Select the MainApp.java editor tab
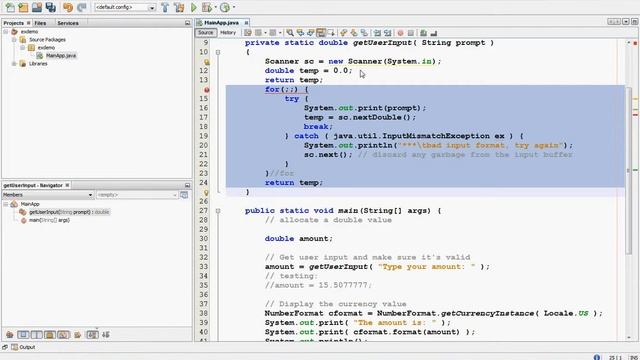640x360 pixels. 221,22
